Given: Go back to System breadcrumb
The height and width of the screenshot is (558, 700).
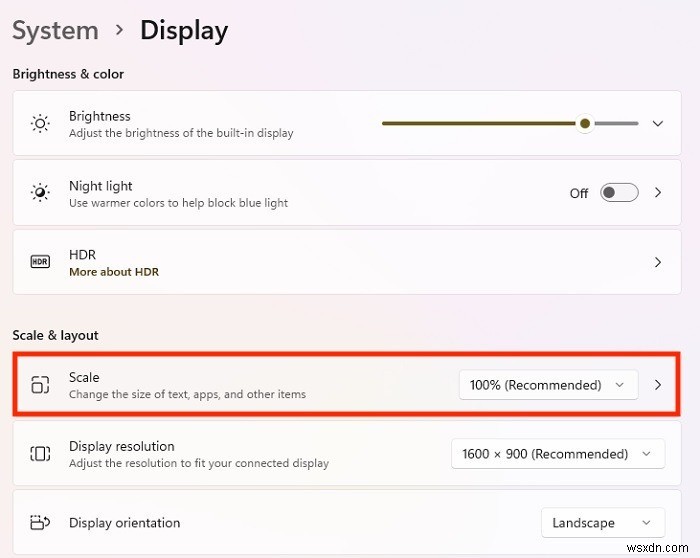Looking at the screenshot, I should (55, 31).
